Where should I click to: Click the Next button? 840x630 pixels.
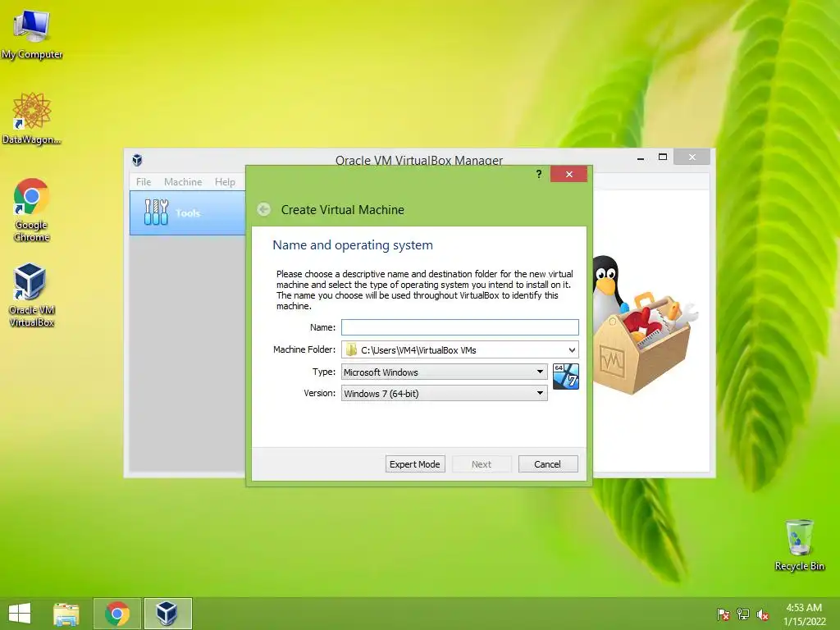click(482, 464)
